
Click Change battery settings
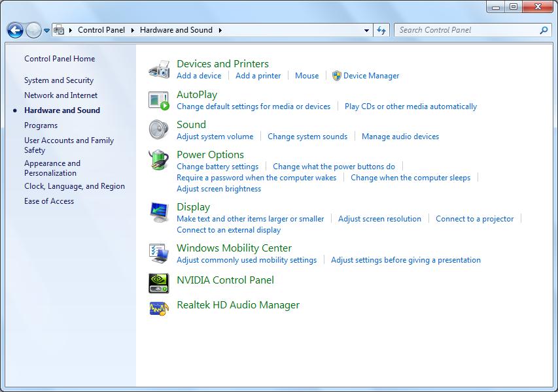click(217, 167)
